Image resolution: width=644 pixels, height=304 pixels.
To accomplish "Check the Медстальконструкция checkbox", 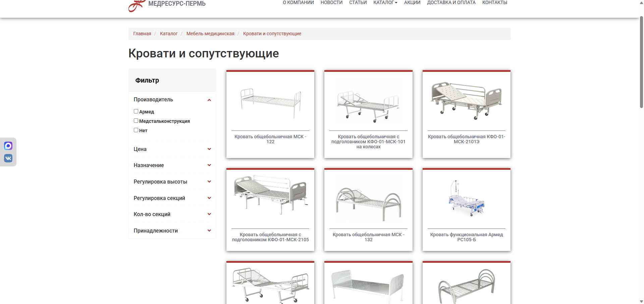I will point(136,121).
